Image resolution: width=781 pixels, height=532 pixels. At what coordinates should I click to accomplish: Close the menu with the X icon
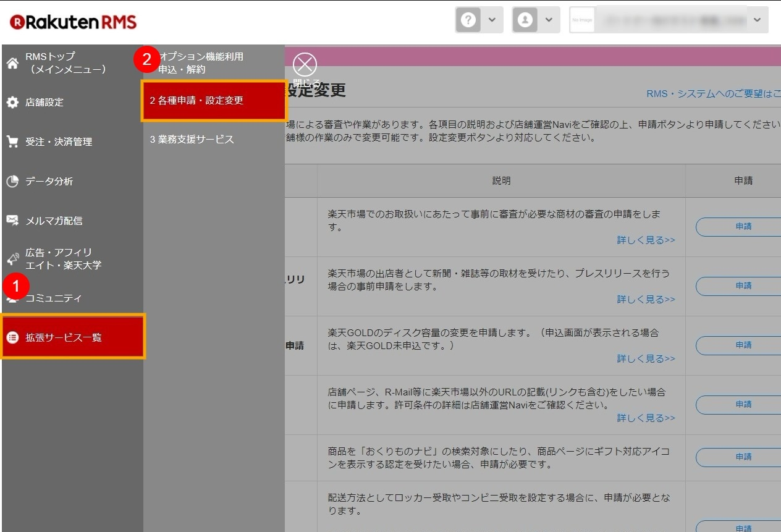pos(305,65)
